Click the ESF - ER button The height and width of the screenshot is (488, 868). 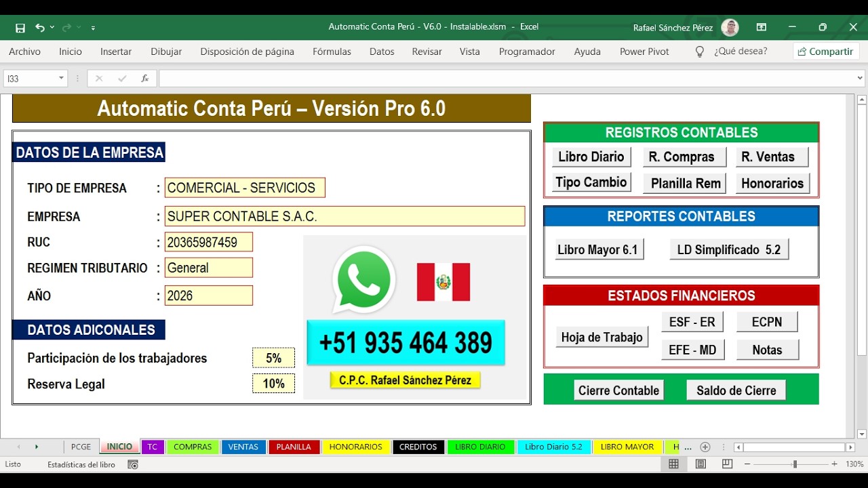coord(692,322)
